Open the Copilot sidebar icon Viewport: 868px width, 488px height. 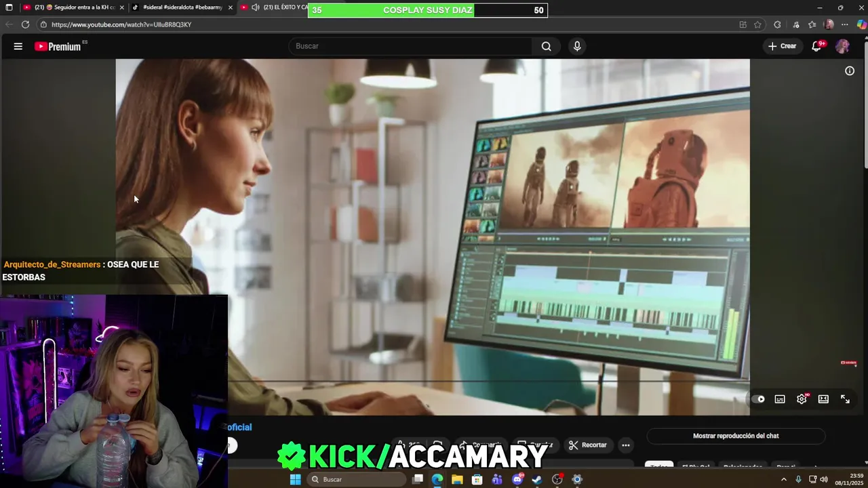(861, 24)
